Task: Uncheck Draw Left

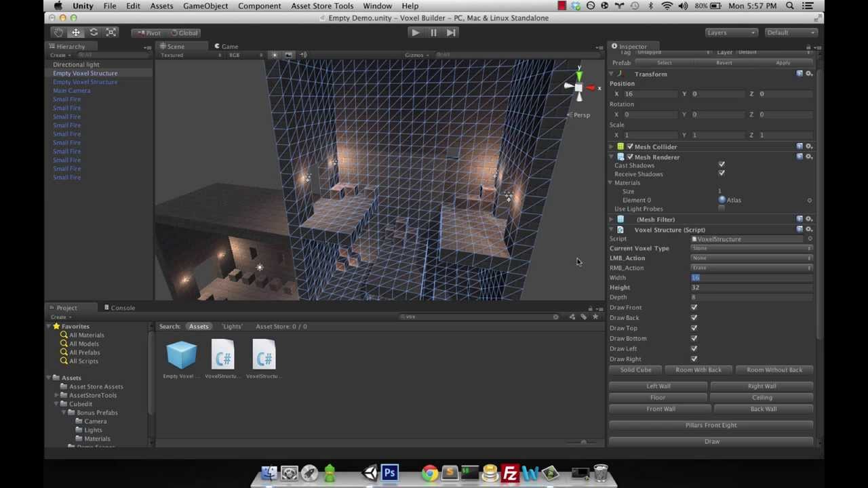Action: click(x=694, y=348)
